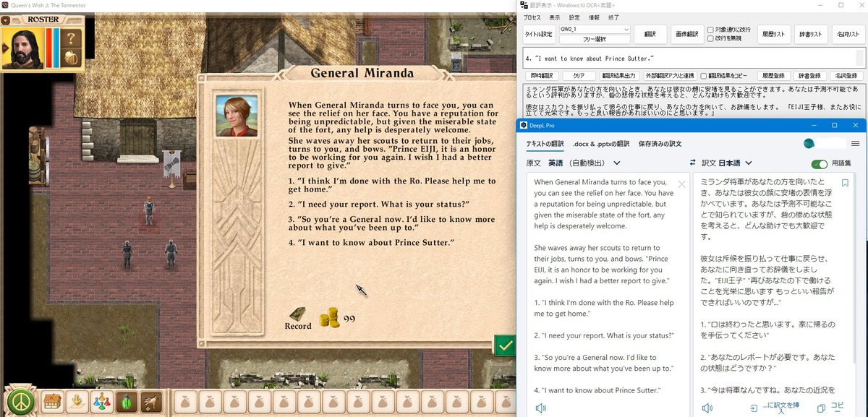868x417 pixels.
Task: Click the 名詞登録 button
Action: click(845, 75)
